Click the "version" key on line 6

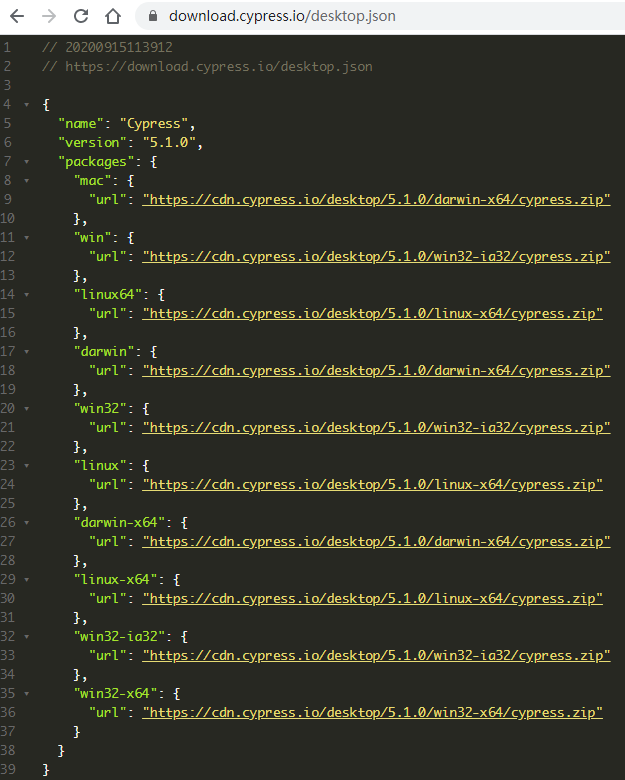92,143
